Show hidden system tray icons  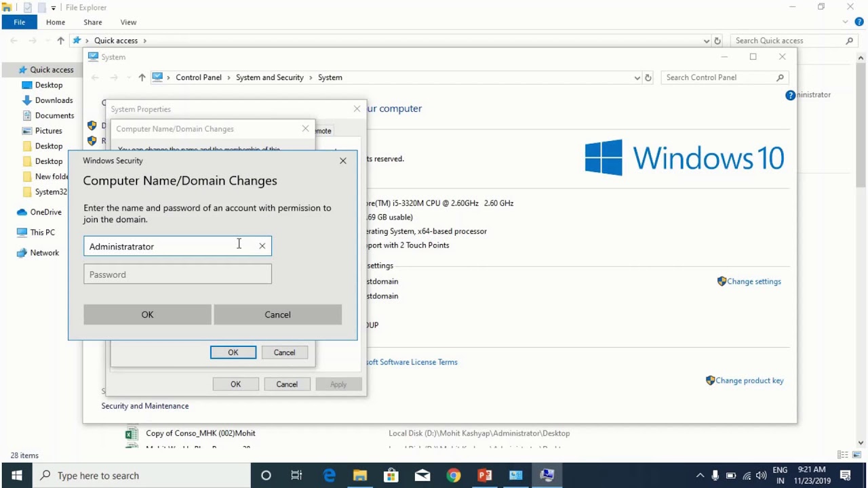[x=700, y=475]
